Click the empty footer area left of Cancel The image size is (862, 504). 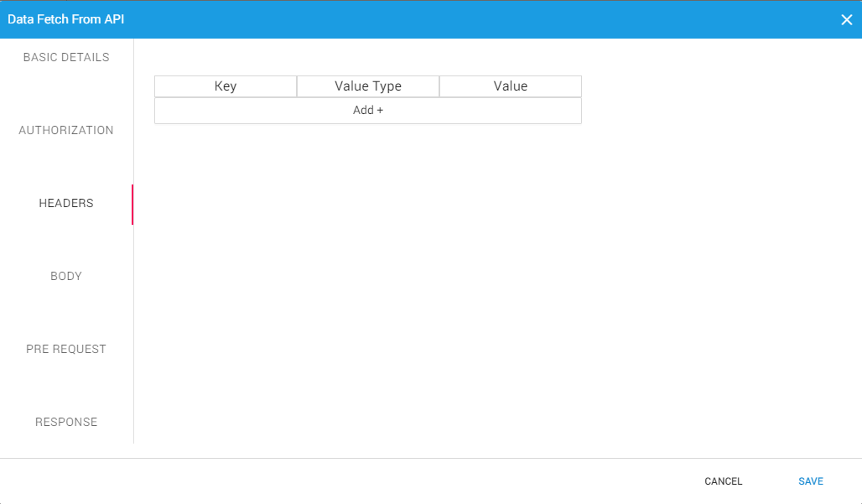335,481
